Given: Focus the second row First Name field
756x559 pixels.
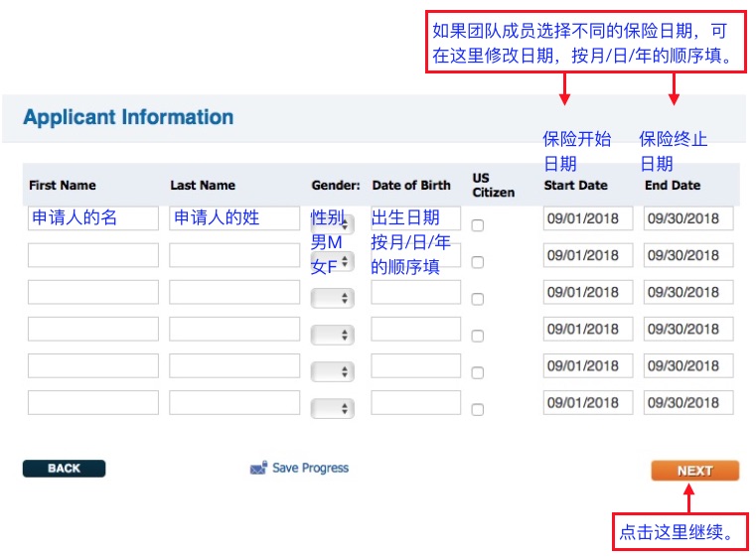Looking at the screenshot, I should (x=93, y=255).
